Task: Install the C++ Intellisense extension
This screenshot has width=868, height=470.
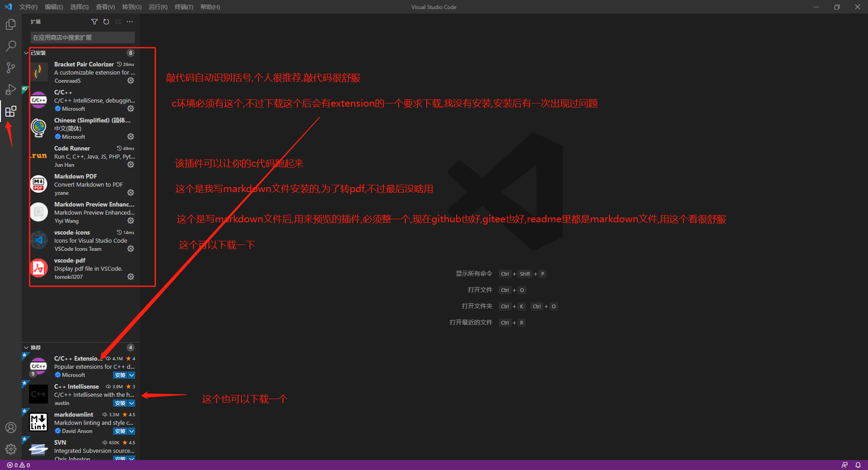Action: click(120, 403)
